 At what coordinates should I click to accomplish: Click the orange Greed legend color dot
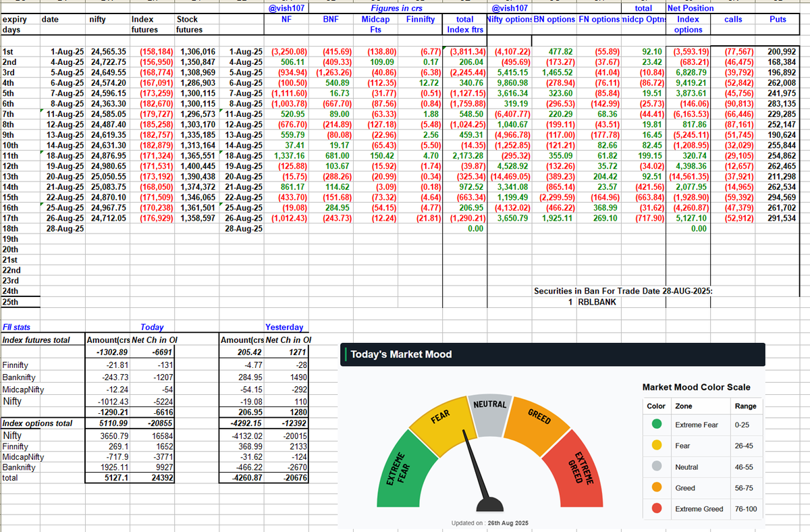(657, 487)
